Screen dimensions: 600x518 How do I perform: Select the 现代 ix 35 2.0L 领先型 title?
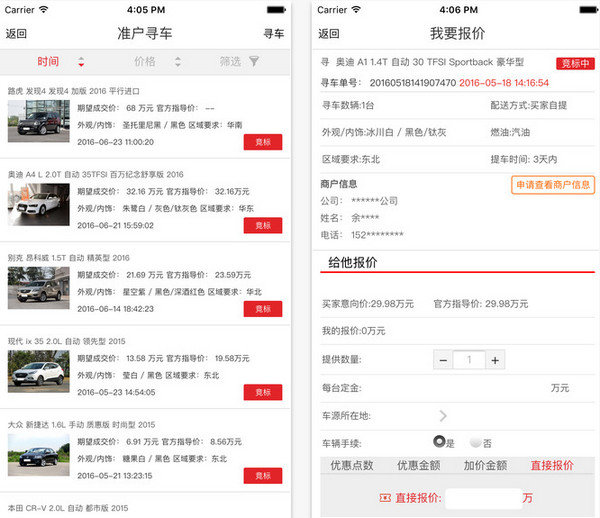pyautogui.click(x=67, y=341)
